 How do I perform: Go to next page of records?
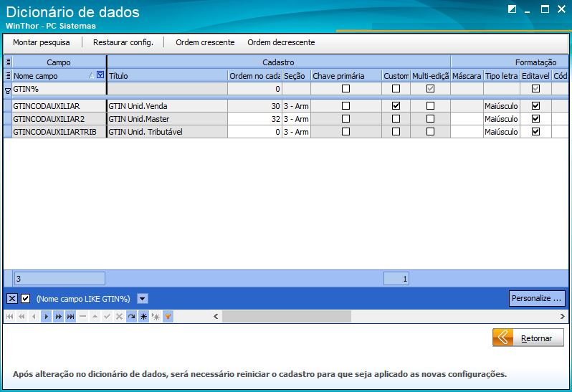(58, 317)
